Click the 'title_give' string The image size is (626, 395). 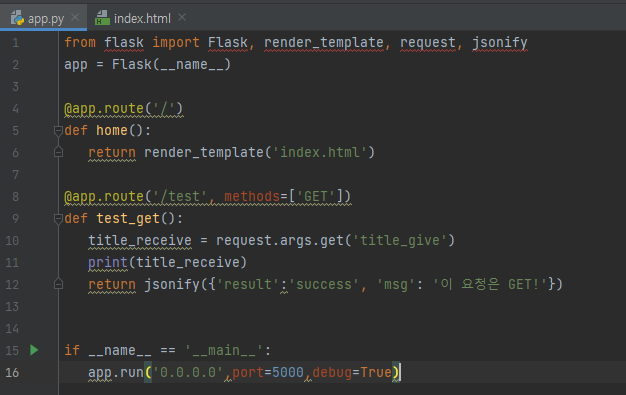400,240
